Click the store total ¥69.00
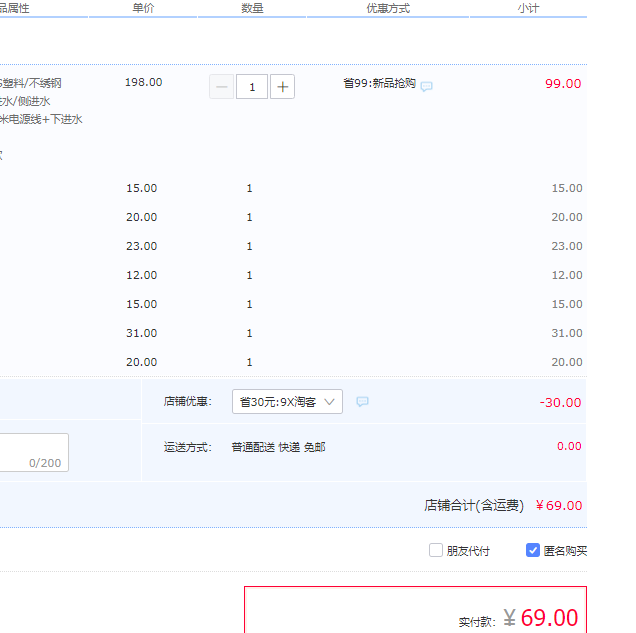 tap(559, 506)
